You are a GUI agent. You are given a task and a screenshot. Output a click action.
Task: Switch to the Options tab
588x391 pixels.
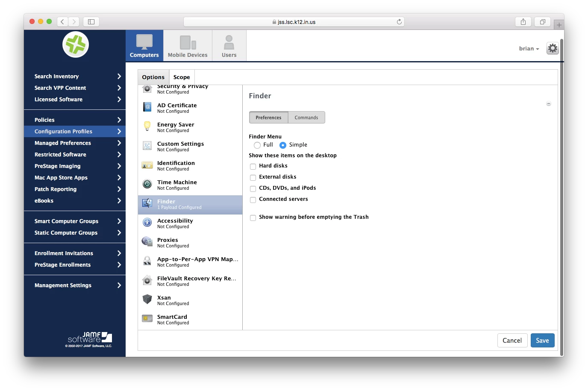[x=153, y=77]
